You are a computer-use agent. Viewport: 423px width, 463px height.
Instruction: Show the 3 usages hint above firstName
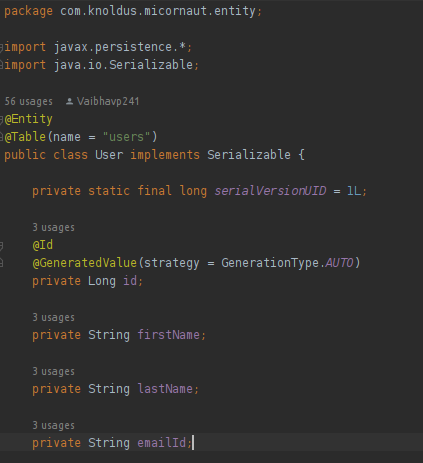click(53, 317)
